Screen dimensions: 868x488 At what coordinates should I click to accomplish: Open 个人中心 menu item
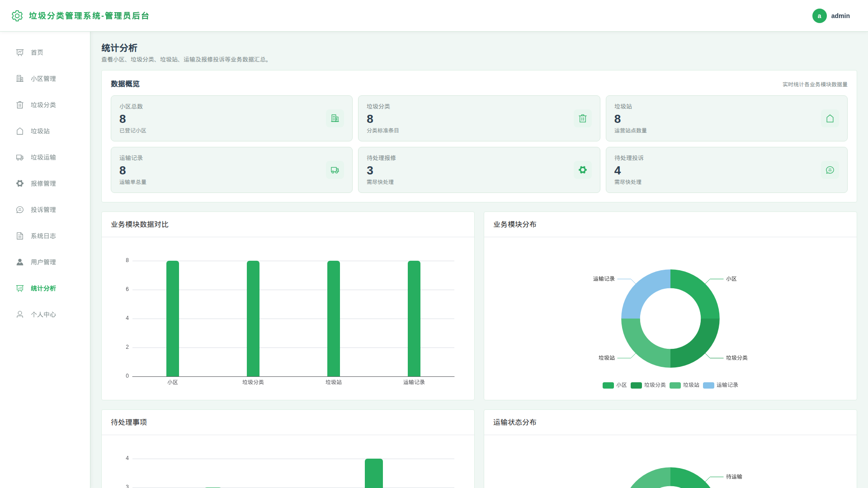(x=45, y=314)
